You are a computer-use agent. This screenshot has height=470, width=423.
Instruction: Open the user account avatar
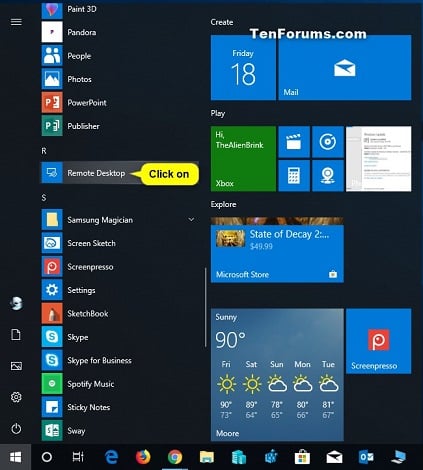pos(16,303)
